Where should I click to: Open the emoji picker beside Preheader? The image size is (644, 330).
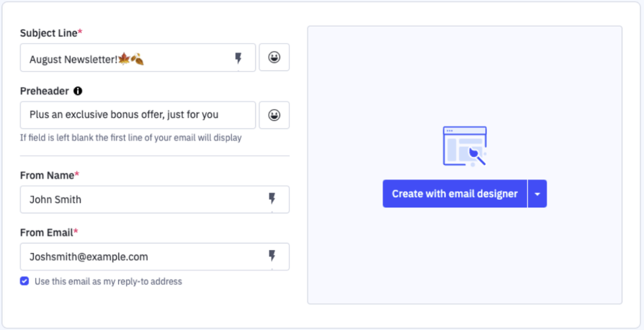click(x=274, y=115)
